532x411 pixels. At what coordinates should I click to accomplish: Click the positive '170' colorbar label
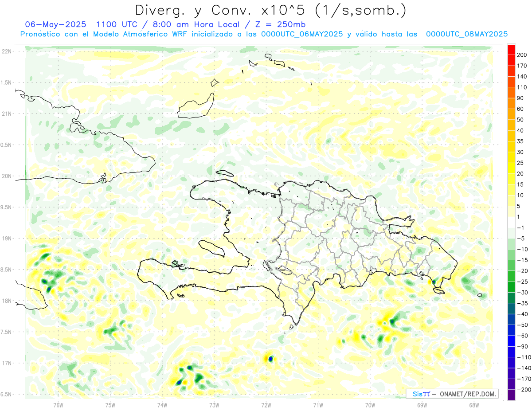(522, 66)
